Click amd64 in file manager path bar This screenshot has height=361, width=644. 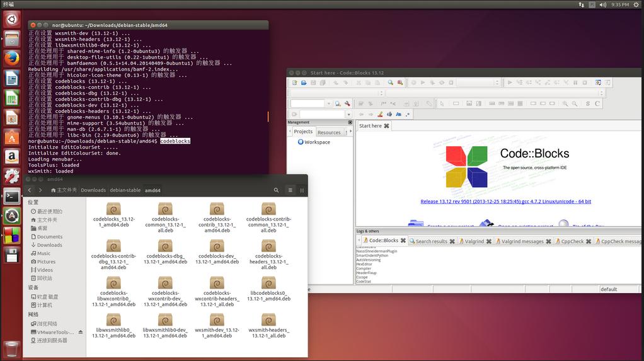point(152,190)
